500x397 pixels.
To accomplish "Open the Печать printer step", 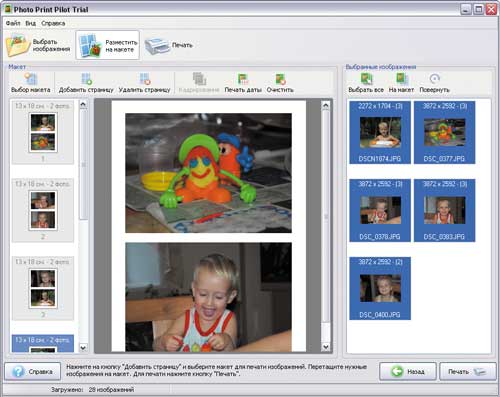I will click(169, 45).
